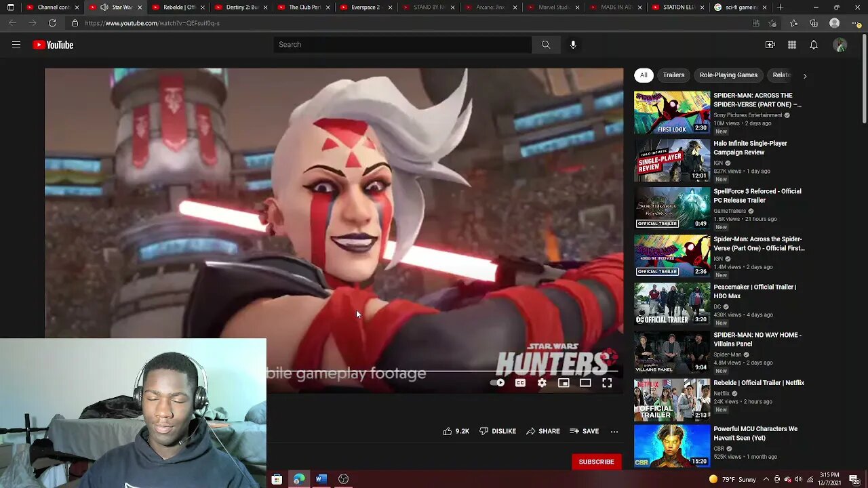Open browser collections icon

pos(814,23)
